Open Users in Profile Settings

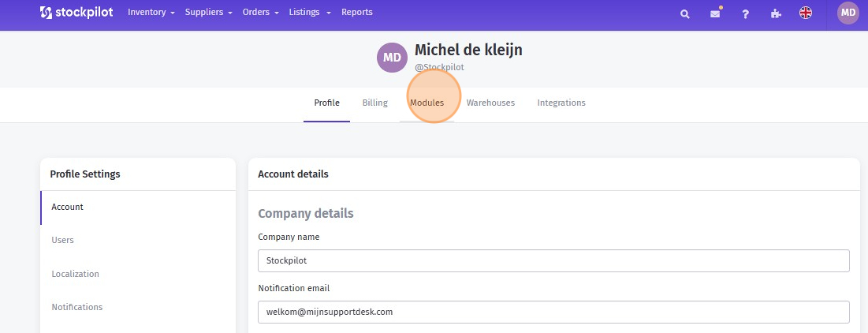coord(63,240)
